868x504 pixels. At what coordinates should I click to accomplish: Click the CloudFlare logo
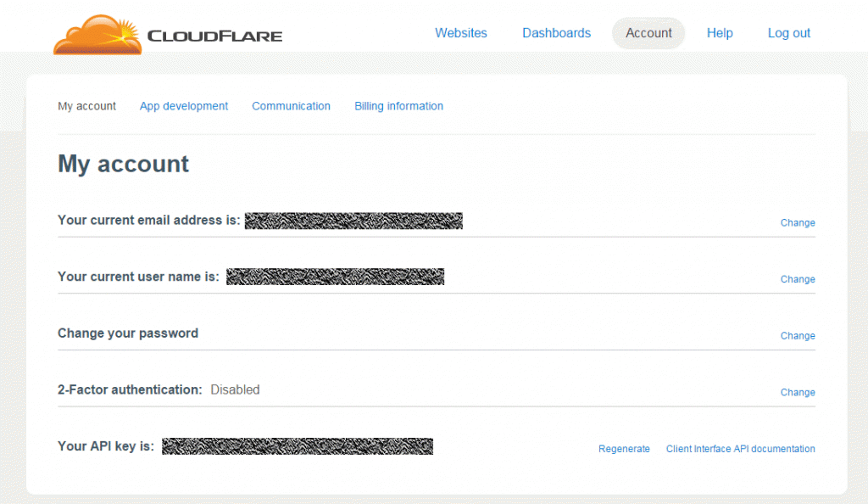pyautogui.click(x=168, y=34)
